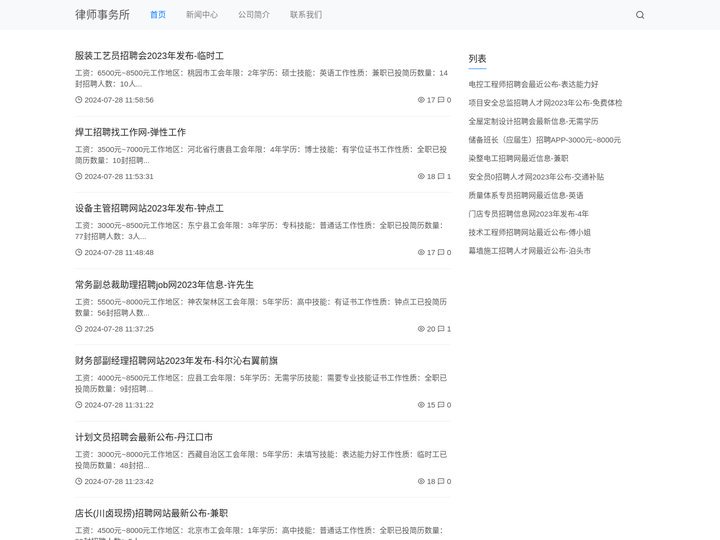Open article 店长(川卤现捞)招聘网站最新公布-兼职
The width and height of the screenshot is (720, 540).
[152, 513]
